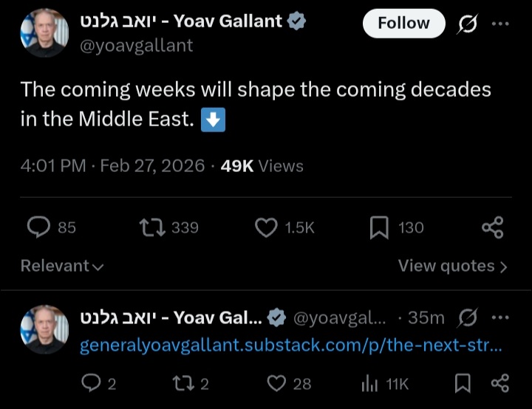Follow Yoav Gallant
This screenshot has height=409, width=532.
[x=403, y=24]
